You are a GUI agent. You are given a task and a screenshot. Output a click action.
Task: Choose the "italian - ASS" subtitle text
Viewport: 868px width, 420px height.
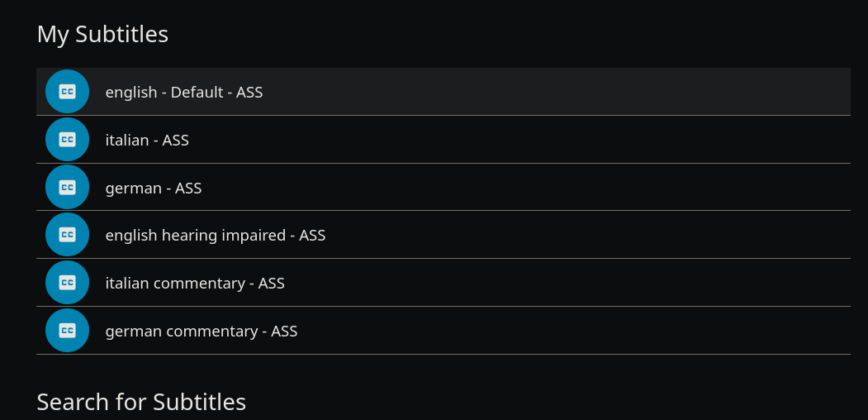147,141
